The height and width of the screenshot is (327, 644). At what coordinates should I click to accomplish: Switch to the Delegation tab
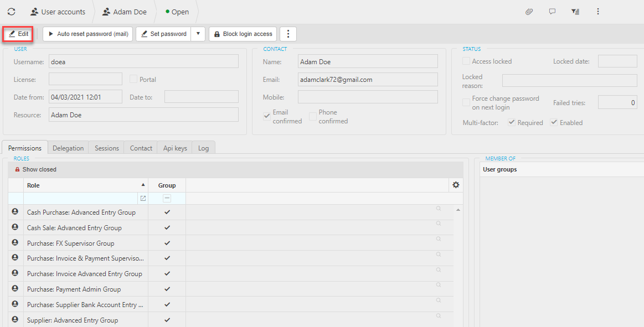point(68,148)
